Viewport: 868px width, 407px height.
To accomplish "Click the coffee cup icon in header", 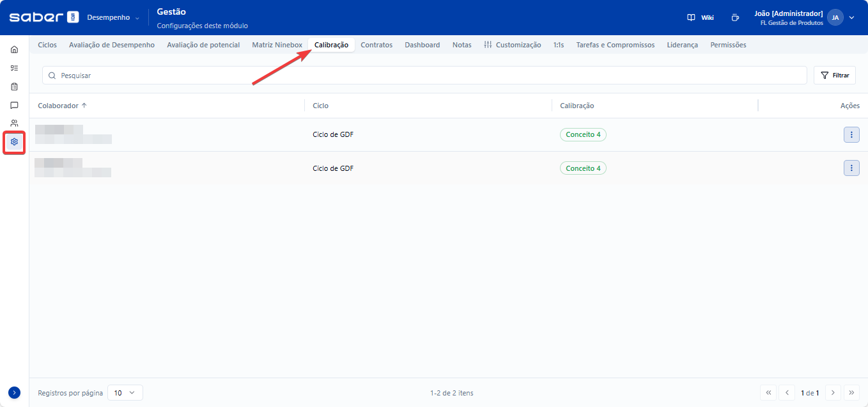I will click(735, 17).
